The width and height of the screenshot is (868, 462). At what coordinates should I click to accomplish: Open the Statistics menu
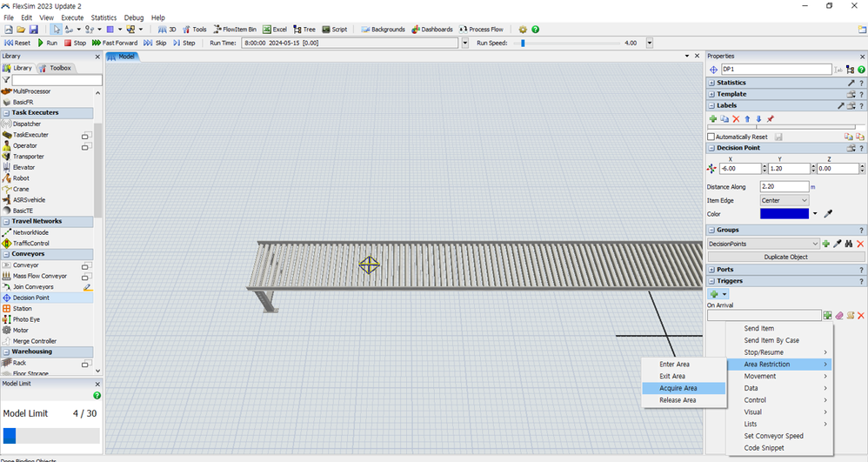coord(103,17)
